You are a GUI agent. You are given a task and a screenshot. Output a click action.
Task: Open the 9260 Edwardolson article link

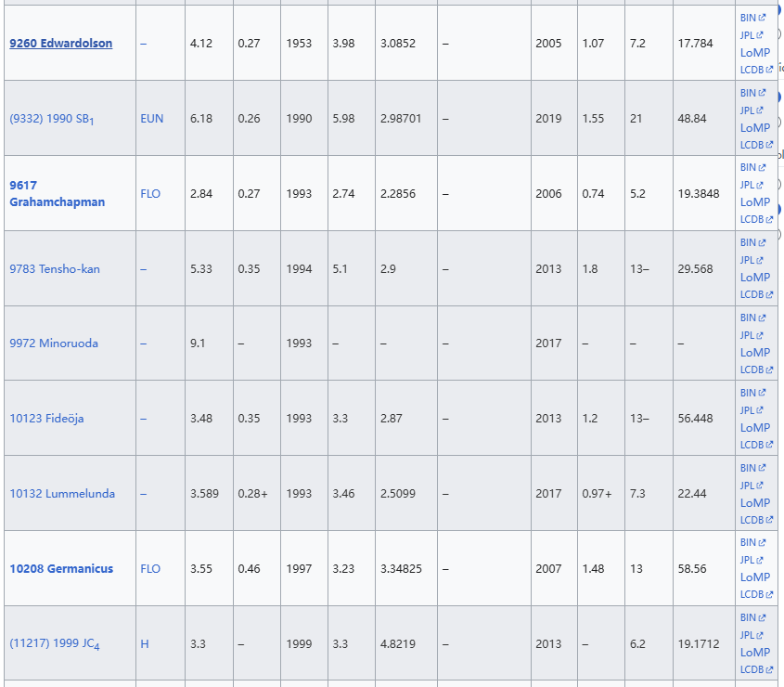[x=61, y=44]
